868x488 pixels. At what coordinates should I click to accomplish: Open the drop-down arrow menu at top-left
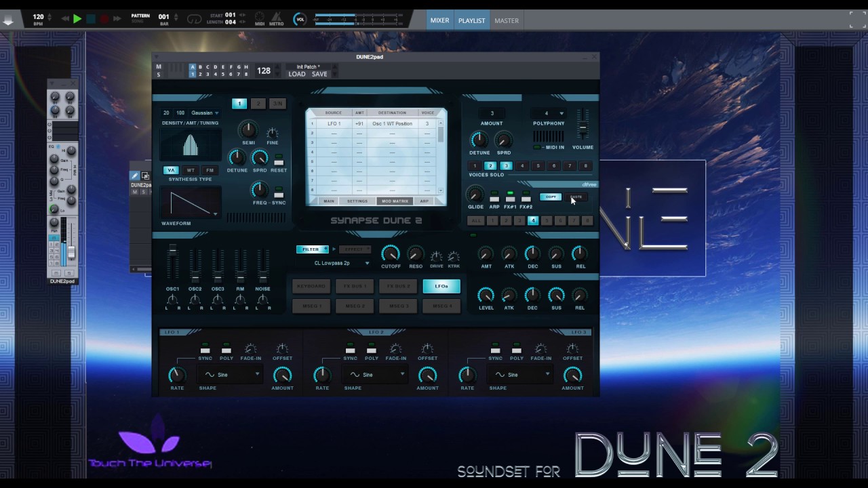[x=8, y=20]
